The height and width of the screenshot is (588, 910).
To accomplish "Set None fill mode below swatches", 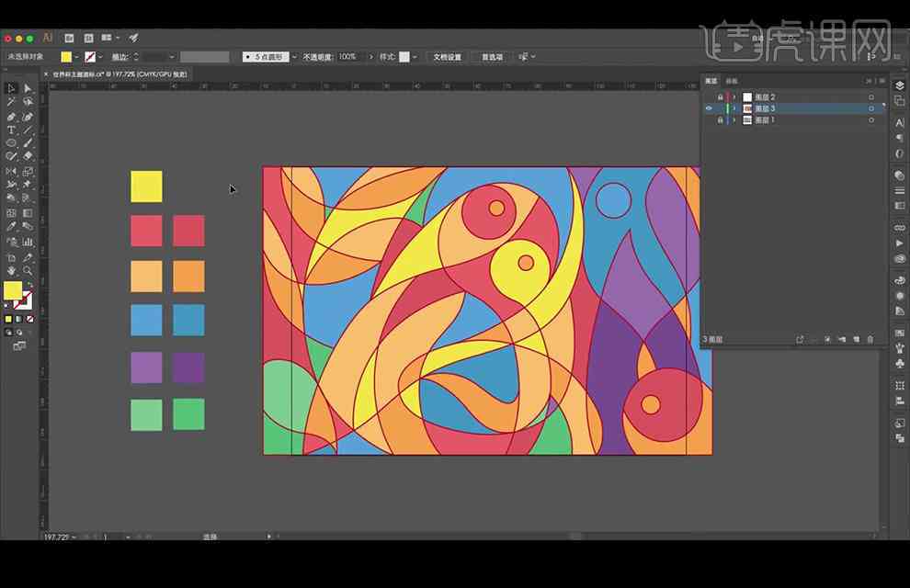I will [x=30, y=319].
